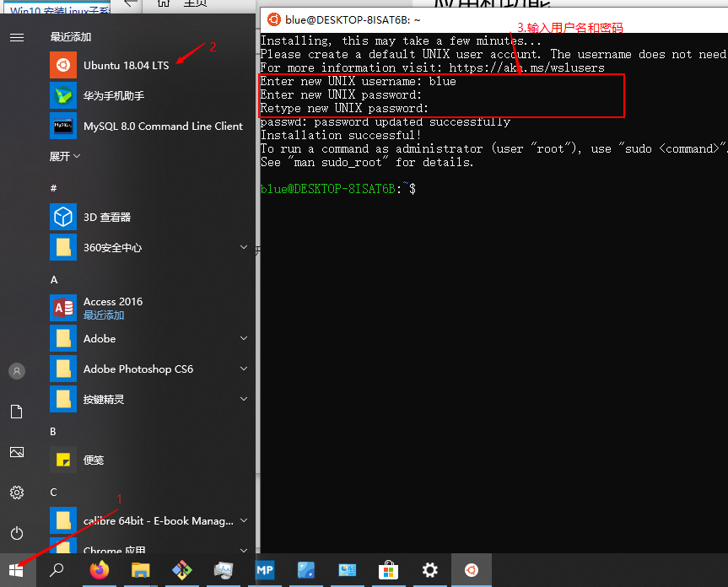Click the aka.ms/wslusers URL in terminal
Viewport: 728px width, 587px height.
coord(527,67)
